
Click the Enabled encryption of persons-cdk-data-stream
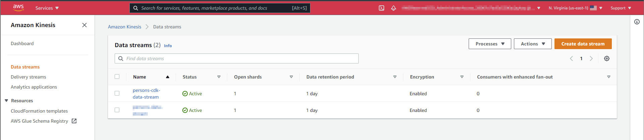point(418,94)
